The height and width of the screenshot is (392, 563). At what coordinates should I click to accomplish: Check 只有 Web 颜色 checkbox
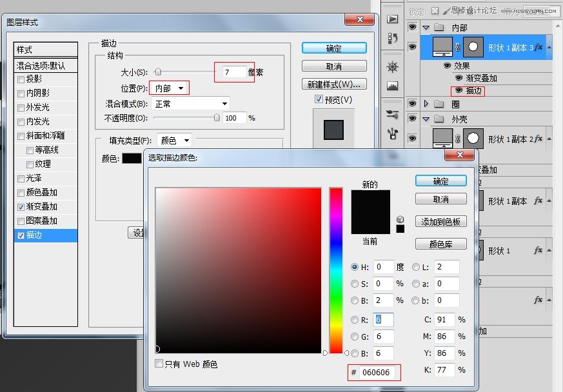click(x=159, y=364)
